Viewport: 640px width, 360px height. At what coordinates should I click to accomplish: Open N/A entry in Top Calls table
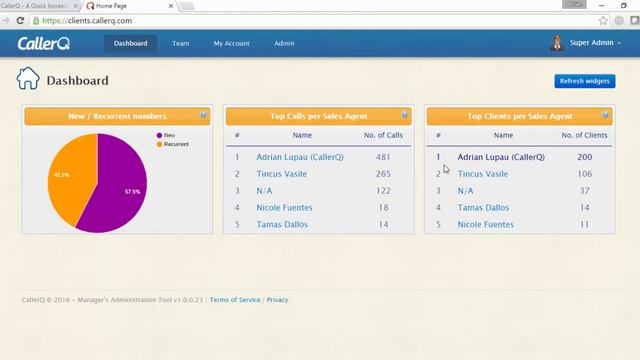(264, 191)
